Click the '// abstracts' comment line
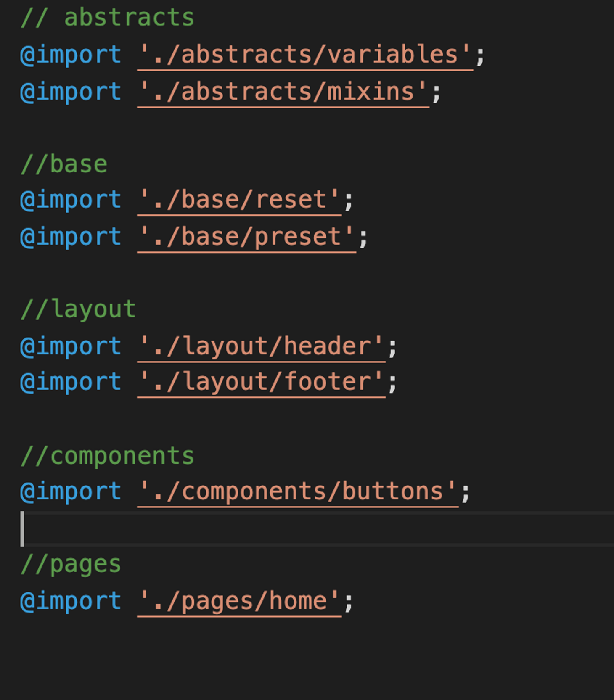 point(107,18)
